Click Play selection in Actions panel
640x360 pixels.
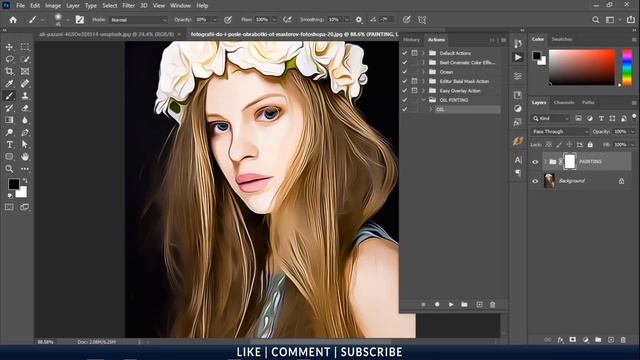coord(451,304)
